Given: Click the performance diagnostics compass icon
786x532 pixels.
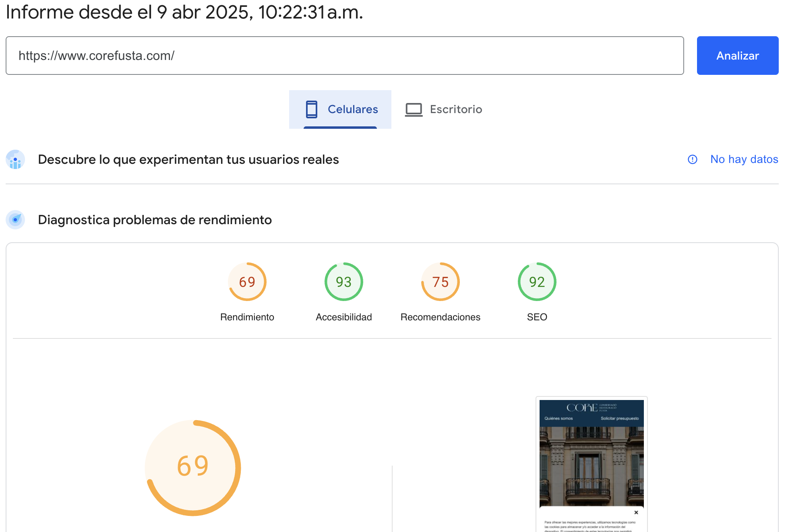Looking at the screenshot, I should 15,220.
